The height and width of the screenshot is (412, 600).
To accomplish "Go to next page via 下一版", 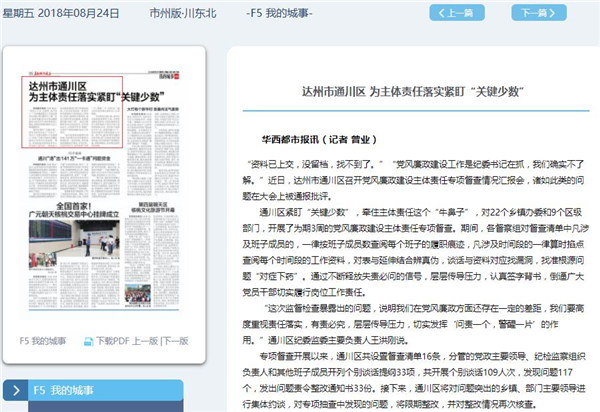I will coord(175,341).
